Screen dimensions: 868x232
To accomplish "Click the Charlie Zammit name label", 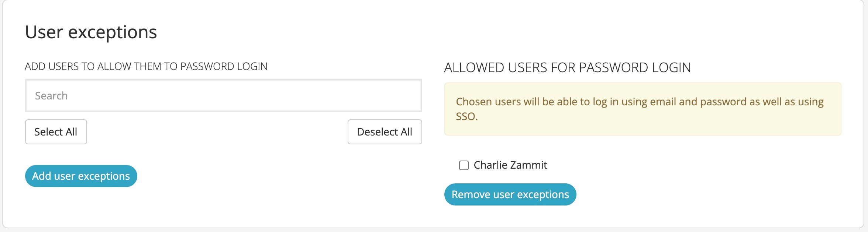I will [x=510, y=165].
